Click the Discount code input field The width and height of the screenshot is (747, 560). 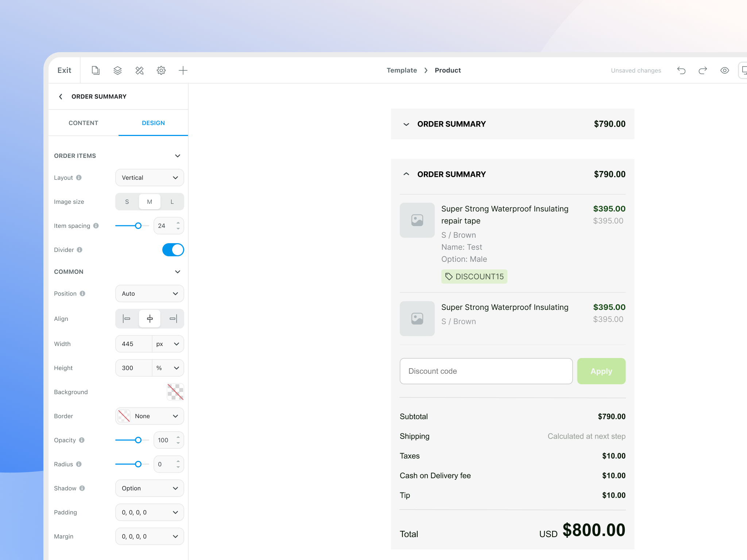pyautogui.click(x=486, y=371)
